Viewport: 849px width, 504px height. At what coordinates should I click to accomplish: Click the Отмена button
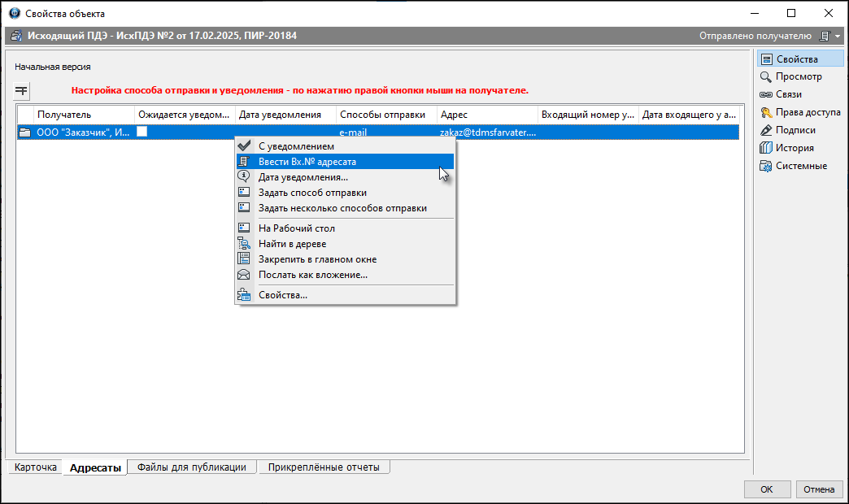819,489
